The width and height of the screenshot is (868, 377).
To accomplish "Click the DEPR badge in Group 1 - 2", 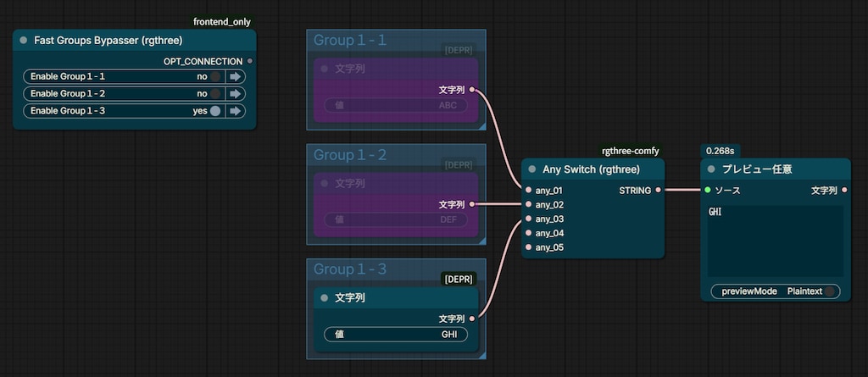I will coord(459,164).
